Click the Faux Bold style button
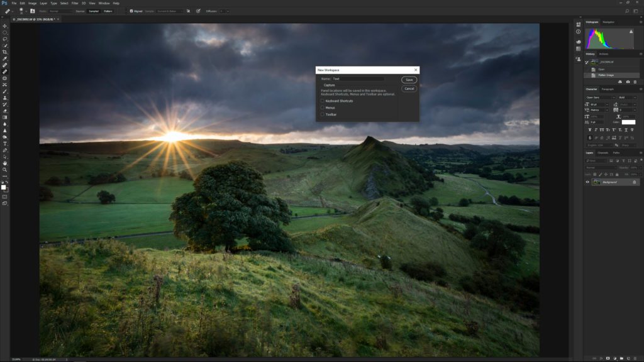The height and width of the screenshot is (362, 644). [x=590, y=129]
